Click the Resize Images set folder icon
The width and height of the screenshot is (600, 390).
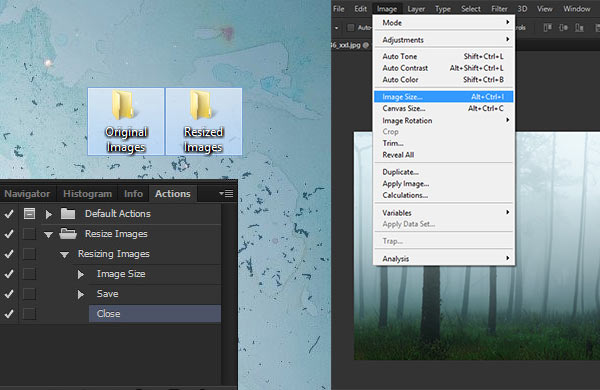pos(68,233)
